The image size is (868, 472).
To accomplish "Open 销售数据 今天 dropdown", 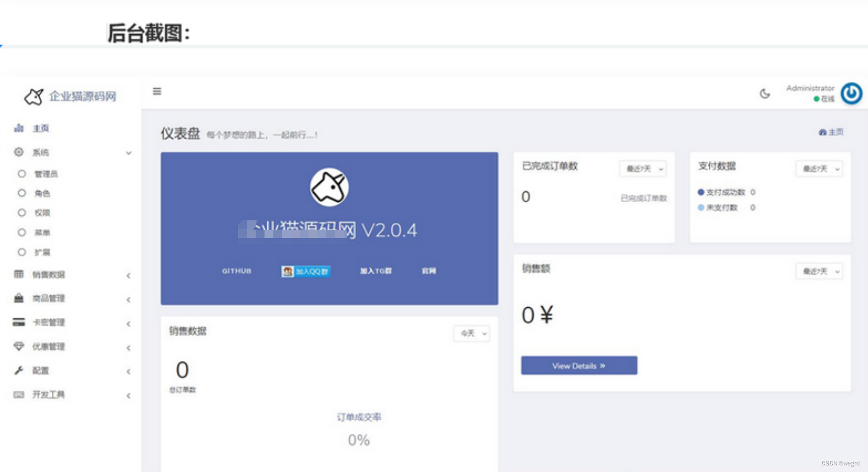I will [472, 333].
